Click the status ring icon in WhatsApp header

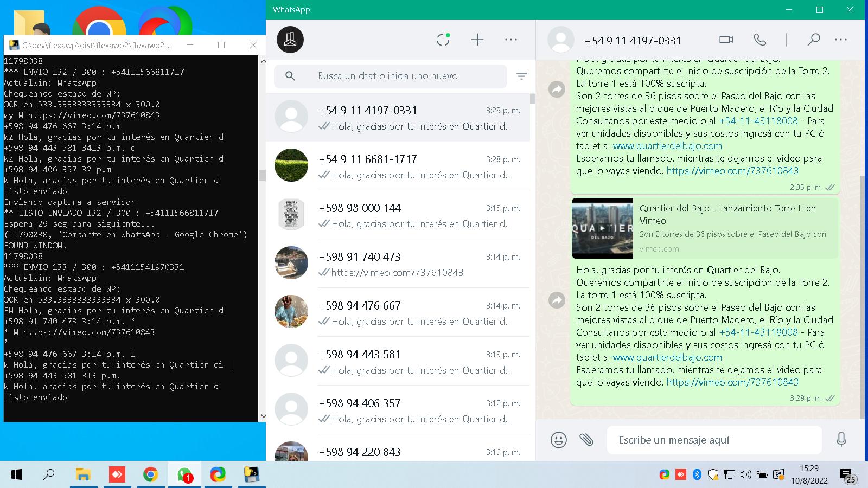click(x=443, y=40)
